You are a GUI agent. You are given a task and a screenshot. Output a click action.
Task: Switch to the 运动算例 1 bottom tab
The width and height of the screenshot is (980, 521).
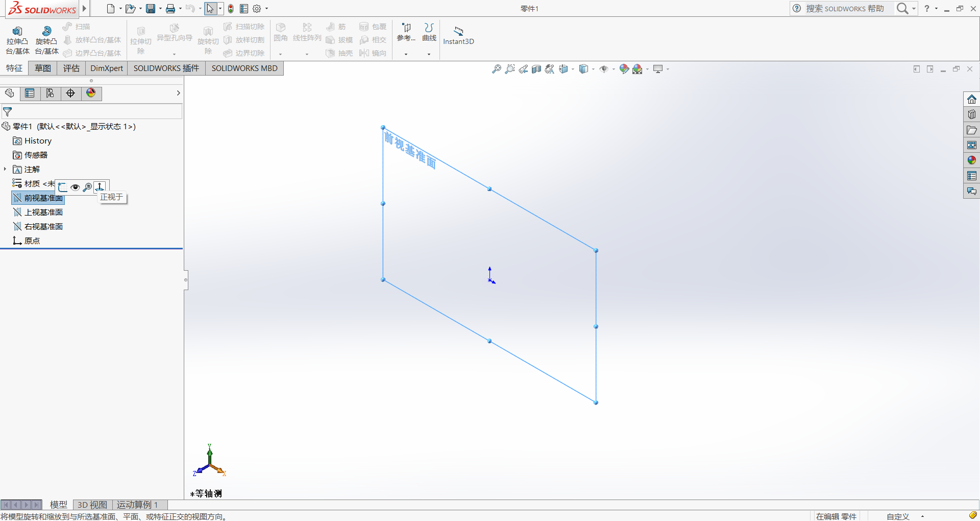click(x=137, y=505)
